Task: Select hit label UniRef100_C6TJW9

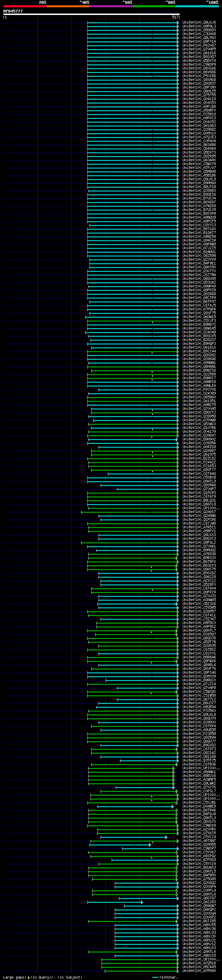Action: pos(199,524)
